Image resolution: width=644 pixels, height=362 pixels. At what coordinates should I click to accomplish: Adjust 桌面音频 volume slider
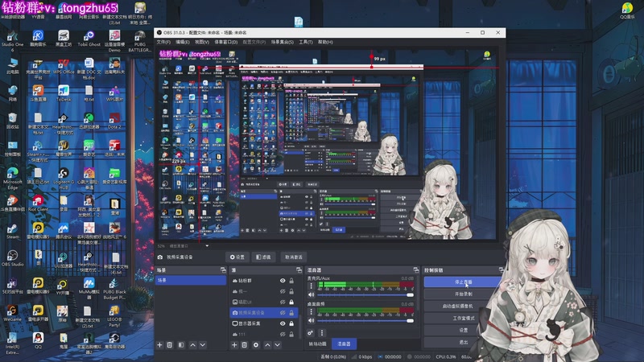pyautogui.click(x=365, y=320)
